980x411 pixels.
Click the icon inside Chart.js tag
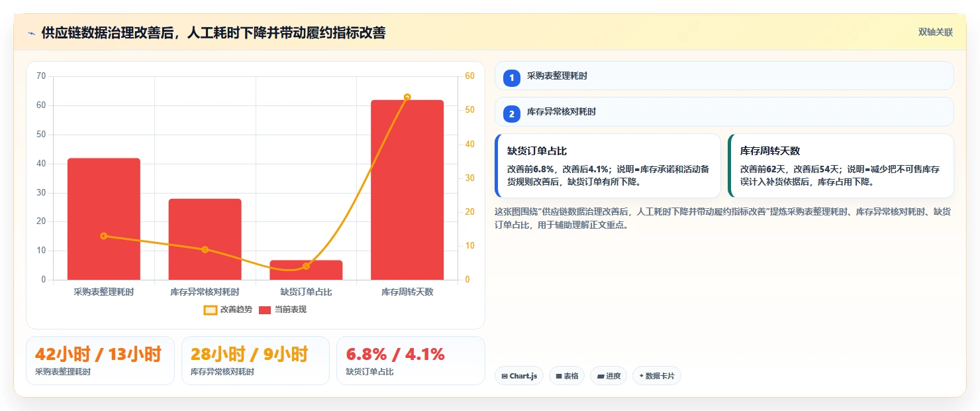coord(505,376)
